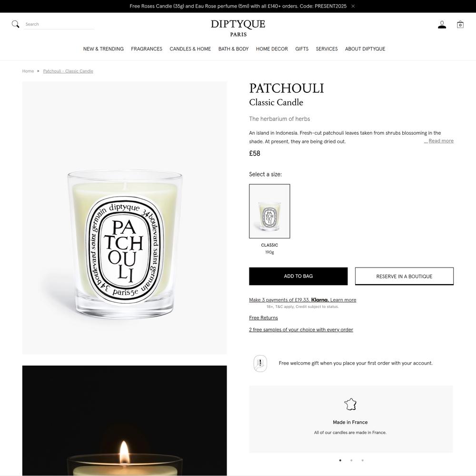This screenshot has height=476, width=476.
Task: Click the welcome gift hand icon
Action: click(260, 363)
